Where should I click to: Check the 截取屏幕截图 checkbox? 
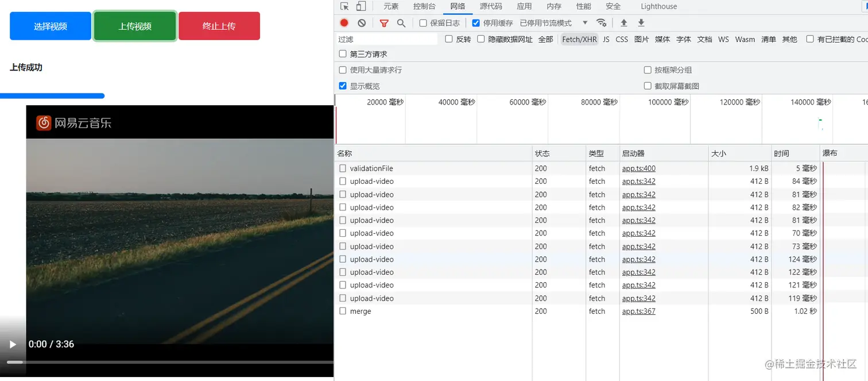tap(648, 86)
